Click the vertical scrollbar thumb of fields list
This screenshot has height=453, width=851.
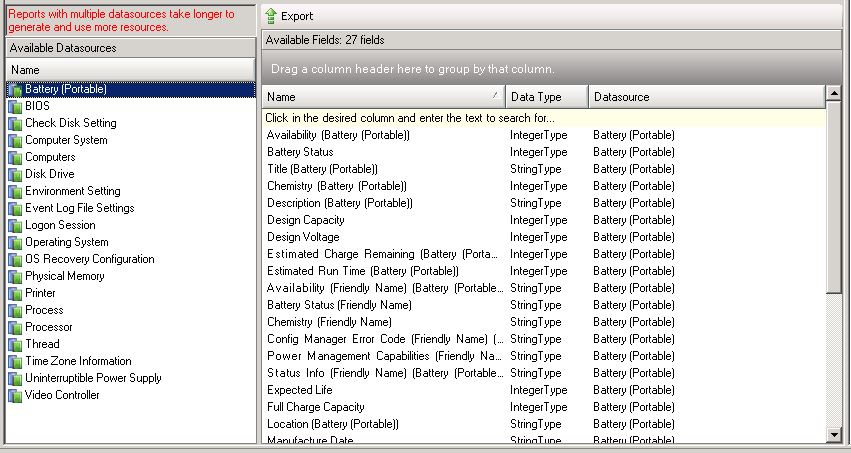[x=834, y=197]
